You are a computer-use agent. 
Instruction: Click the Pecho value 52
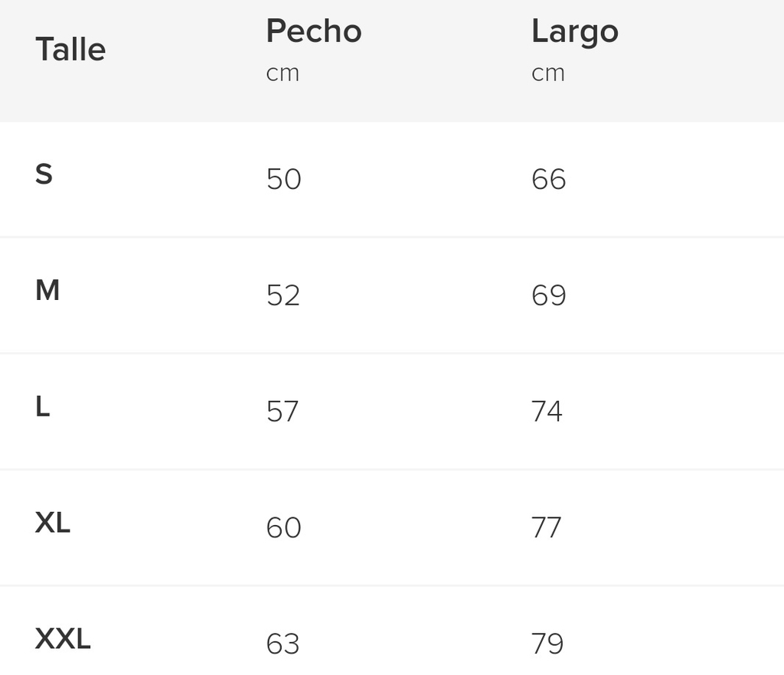(x=283, y=295)
